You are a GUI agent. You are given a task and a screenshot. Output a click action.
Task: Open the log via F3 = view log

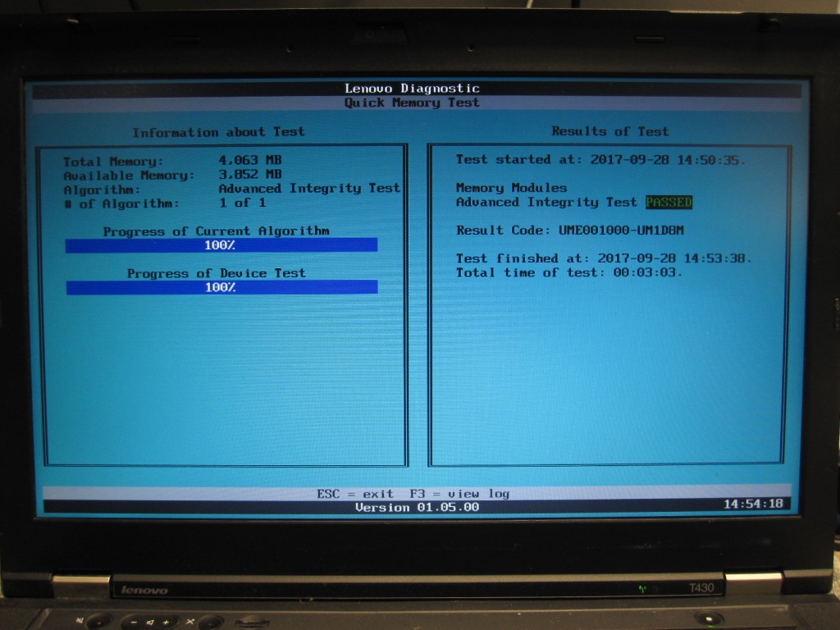[459, 493]
